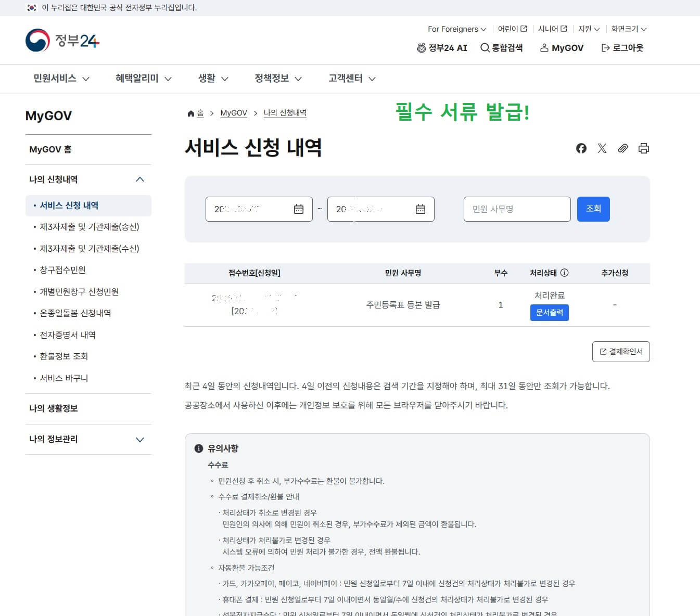Open 제3자제출 및 기관제출(수신)
700x616 pixels.
point(89,249)
